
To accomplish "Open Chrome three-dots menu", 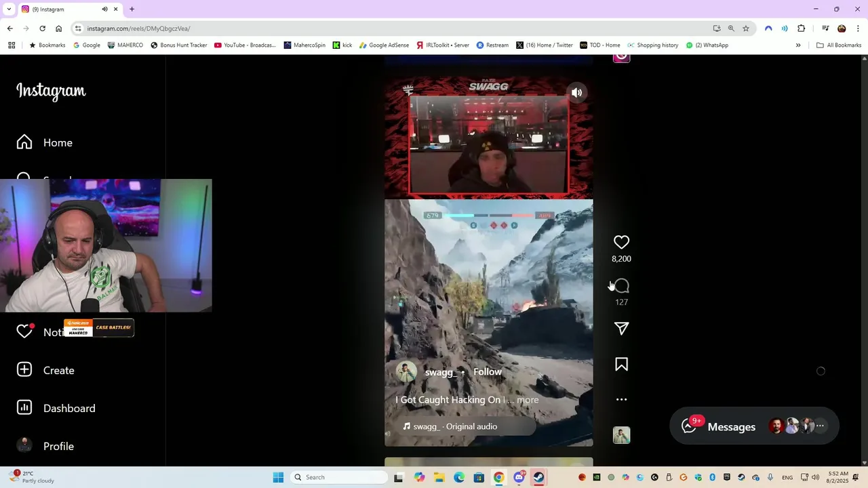I will click(x=858, y=28).
